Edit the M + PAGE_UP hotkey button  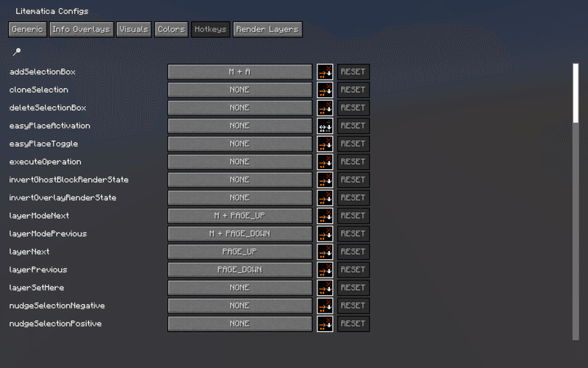240,216
